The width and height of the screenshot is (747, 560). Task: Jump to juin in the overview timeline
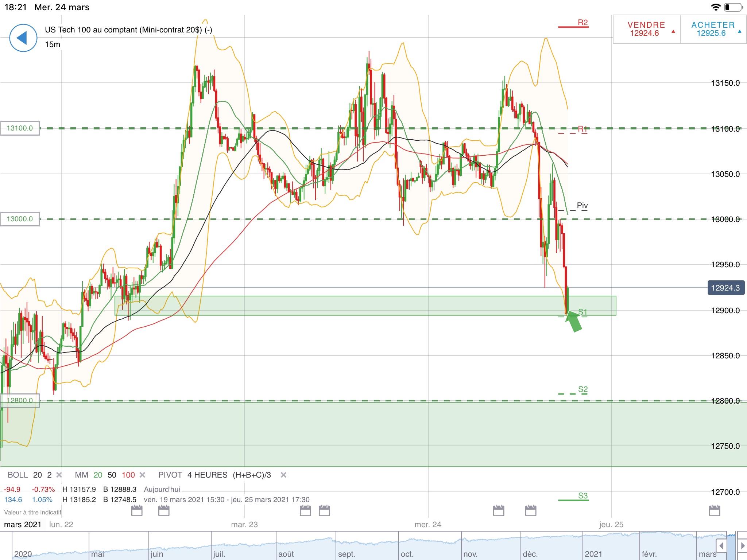coord(157,554)
